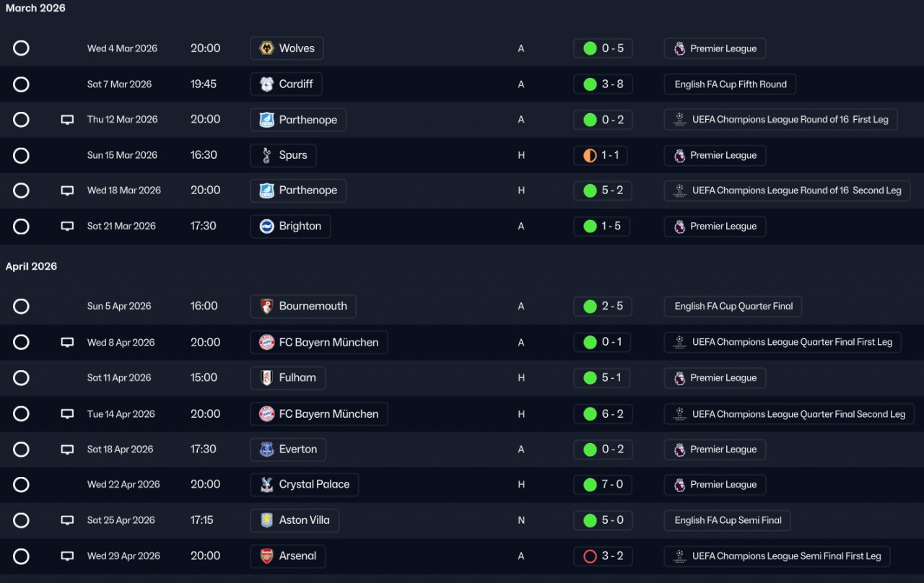The width and height of the screenshot is (924, 583).
Task: Click the TV icon for Arsenal match
Action: pos(67,556)
